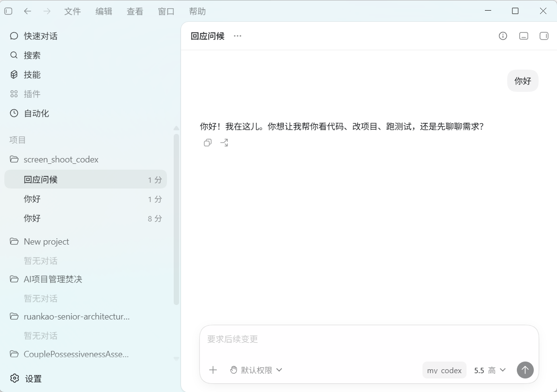Click the info circle icon in header
Image resolution: width=557 pixels, height=392 pixels.
pos(503,36)
